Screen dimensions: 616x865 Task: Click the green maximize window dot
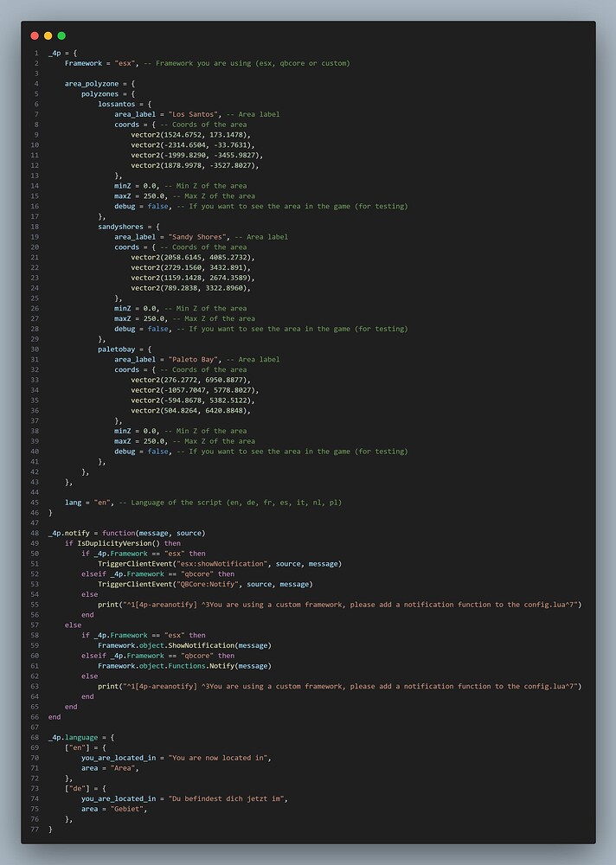point(61,35)
